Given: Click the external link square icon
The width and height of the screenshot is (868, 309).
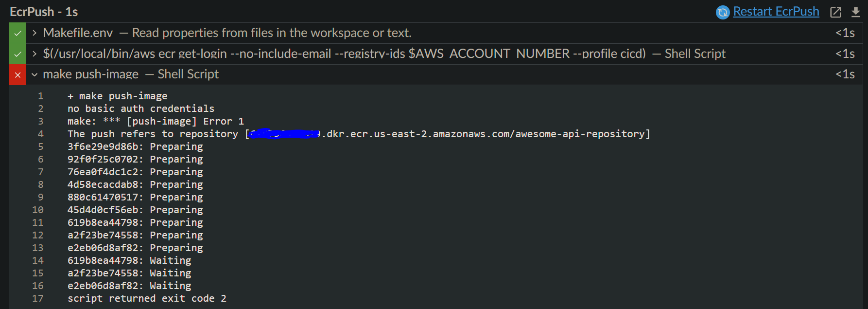Looking at the screenshot, I should point(835,12).
